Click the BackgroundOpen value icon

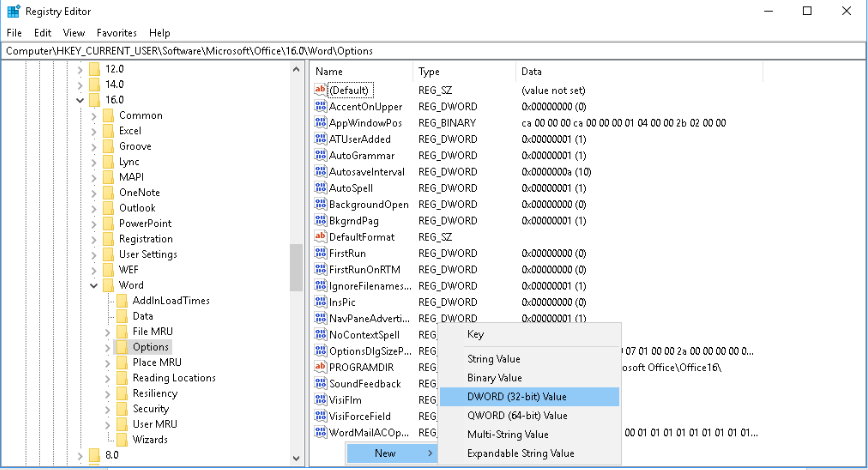pos(321,204)
